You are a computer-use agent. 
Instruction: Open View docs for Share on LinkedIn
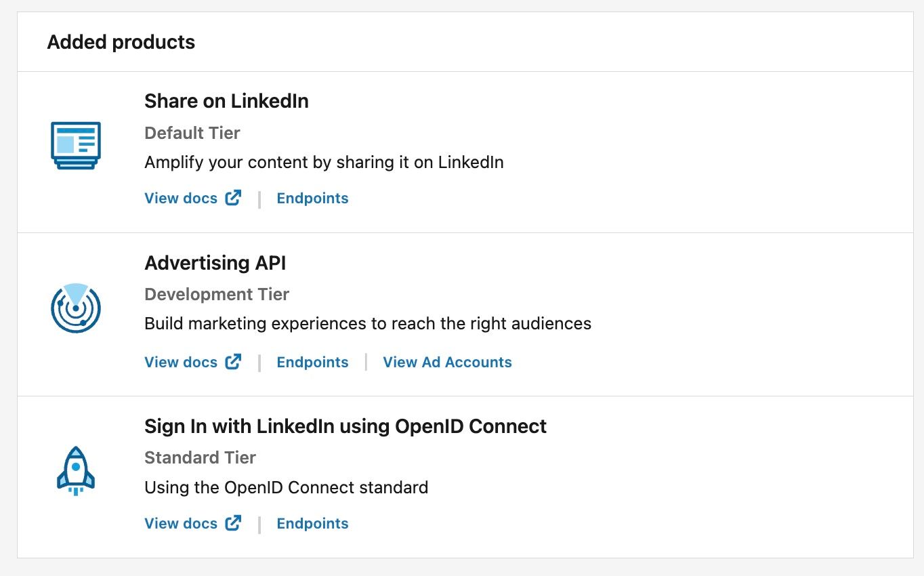point(181,199)
